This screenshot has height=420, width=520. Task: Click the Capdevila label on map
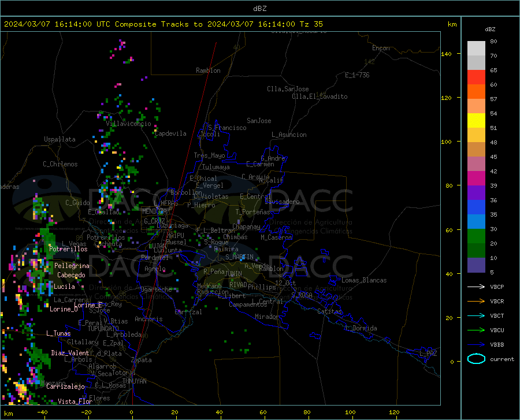(x=171, y=133)
